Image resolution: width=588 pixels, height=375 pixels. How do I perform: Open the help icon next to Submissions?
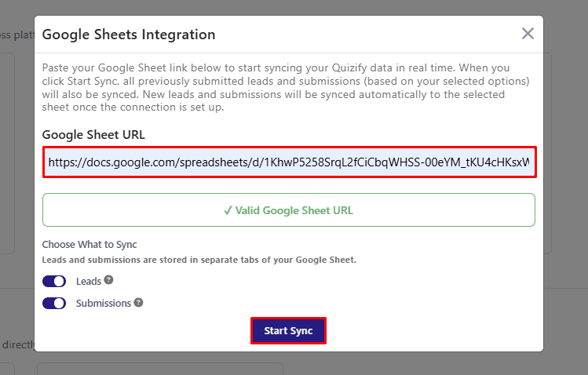click(x=138, y=302)
